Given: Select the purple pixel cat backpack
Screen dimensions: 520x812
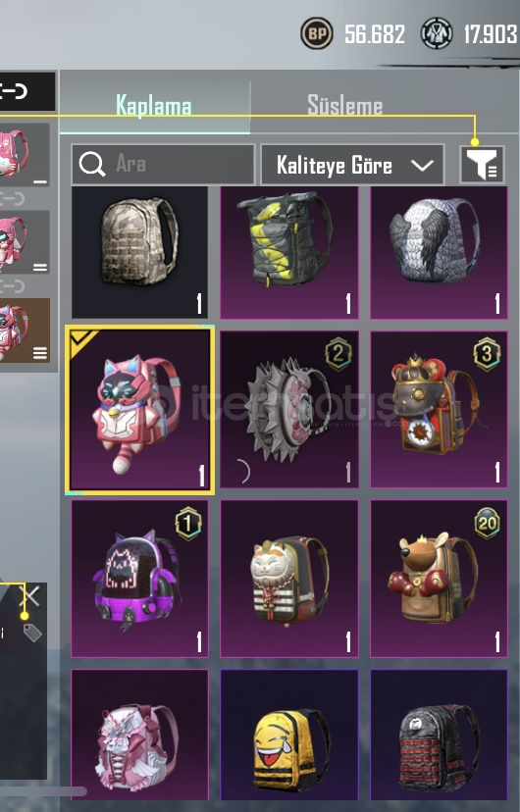Looking at the screenshot, I should tap(140, 579).
